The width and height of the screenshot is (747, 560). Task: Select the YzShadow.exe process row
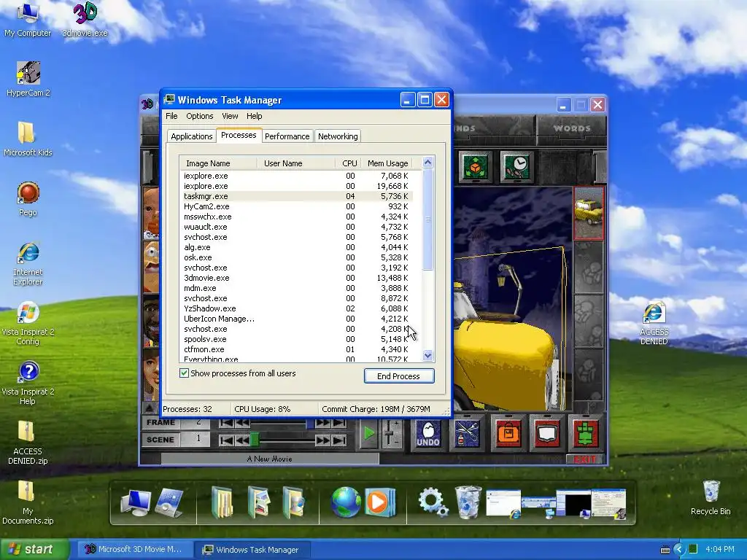point(296,308)
